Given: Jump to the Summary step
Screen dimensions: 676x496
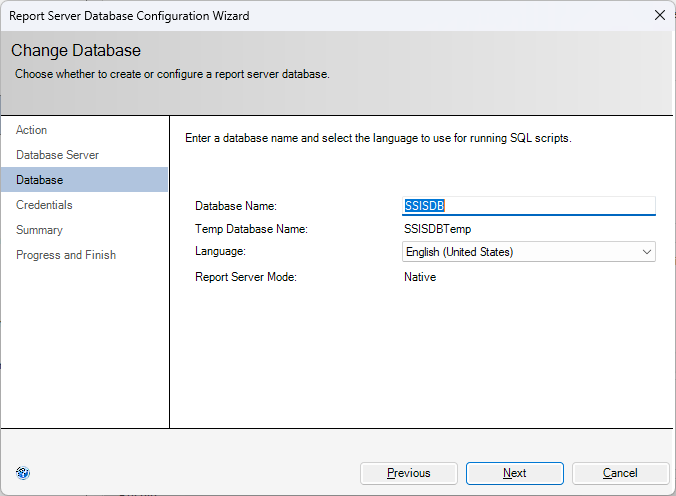Looking at the screenshot, I should [x=39, y=230].
